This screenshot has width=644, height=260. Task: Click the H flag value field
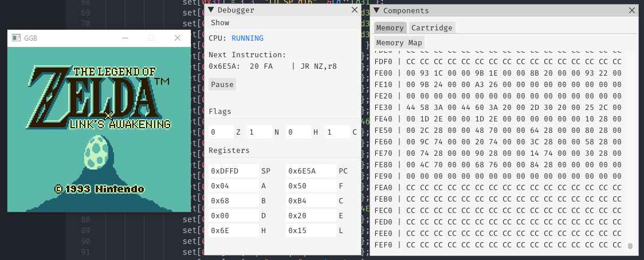[298, 132]
